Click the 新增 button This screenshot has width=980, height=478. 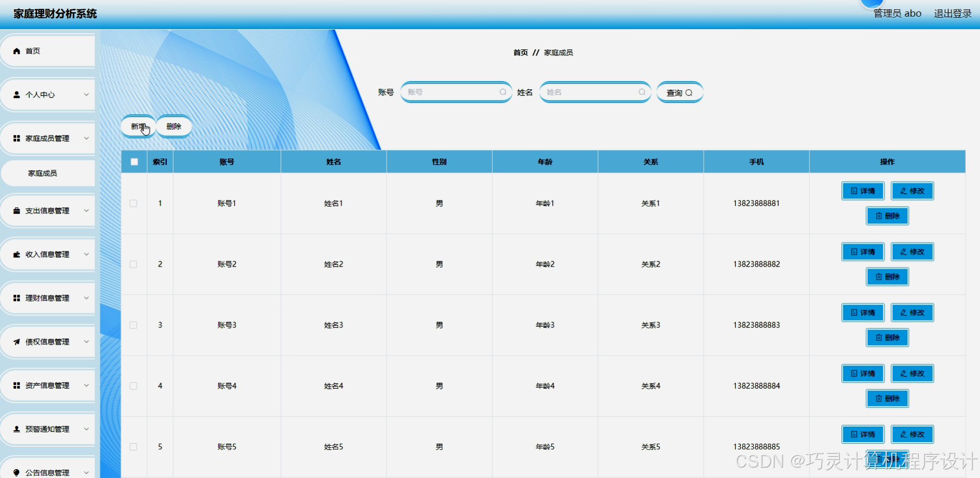point(137,126)
